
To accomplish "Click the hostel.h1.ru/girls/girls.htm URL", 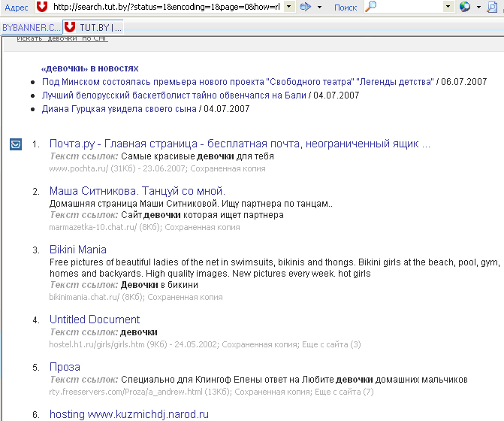I will click(97, 344).
